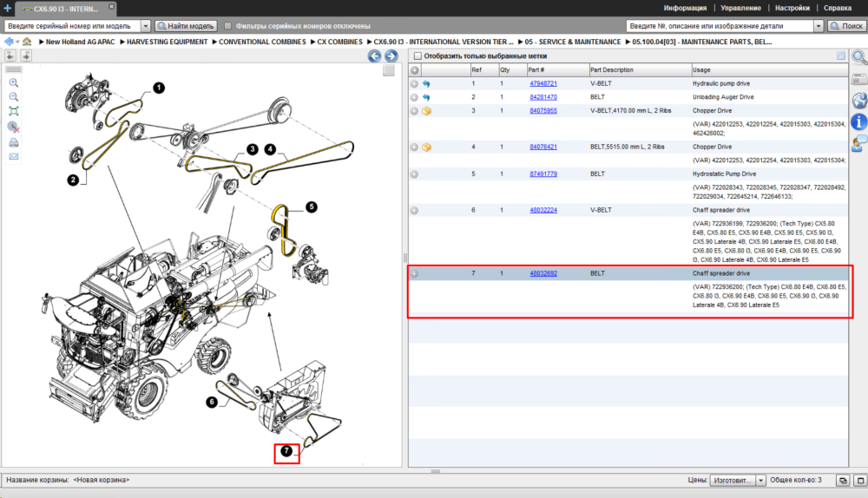Navigate to HARVESTING EQUIPMENT breadcrumb
This screenshot has width=868, height=498.
coord(167,42)
